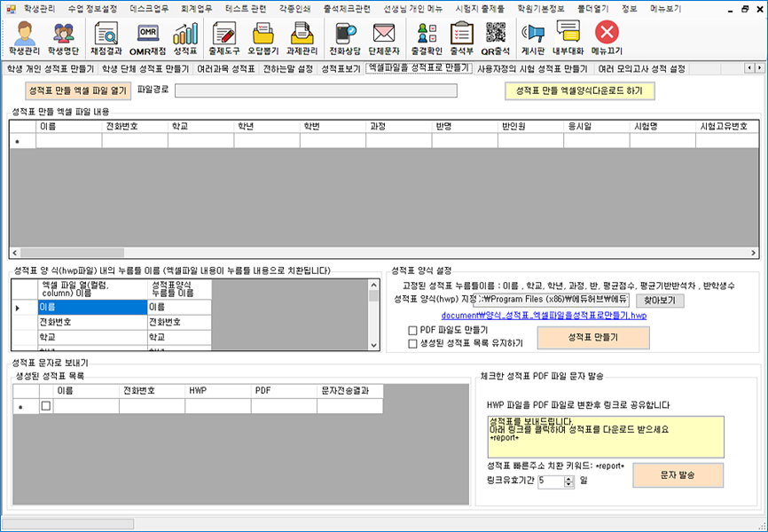This screenshot has width=768, height=532.
Task: Select the 학교 row in column mapping table
Action: coord(112,337)
